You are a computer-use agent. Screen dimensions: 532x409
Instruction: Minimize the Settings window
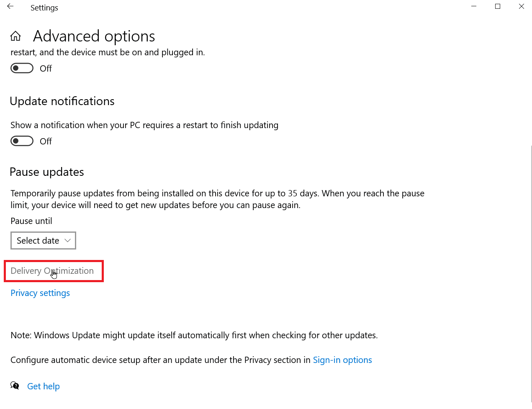pyautogui.click(x=474, y=7)
